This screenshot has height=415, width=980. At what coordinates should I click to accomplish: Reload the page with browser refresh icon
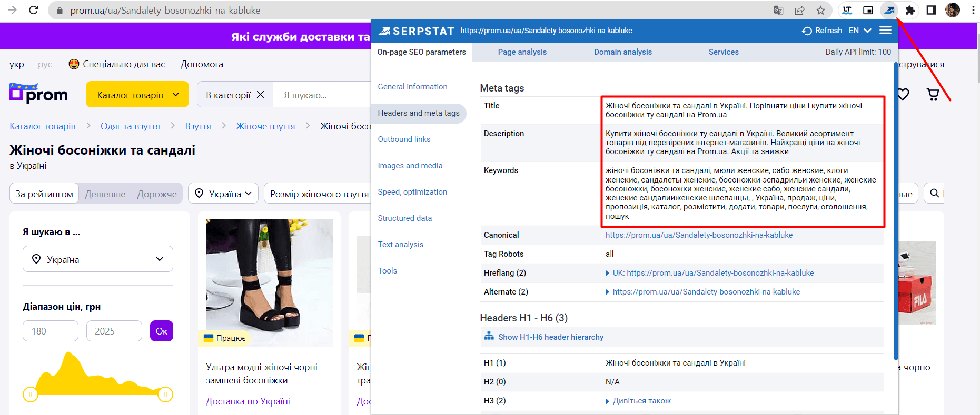(x=34, y=10)
